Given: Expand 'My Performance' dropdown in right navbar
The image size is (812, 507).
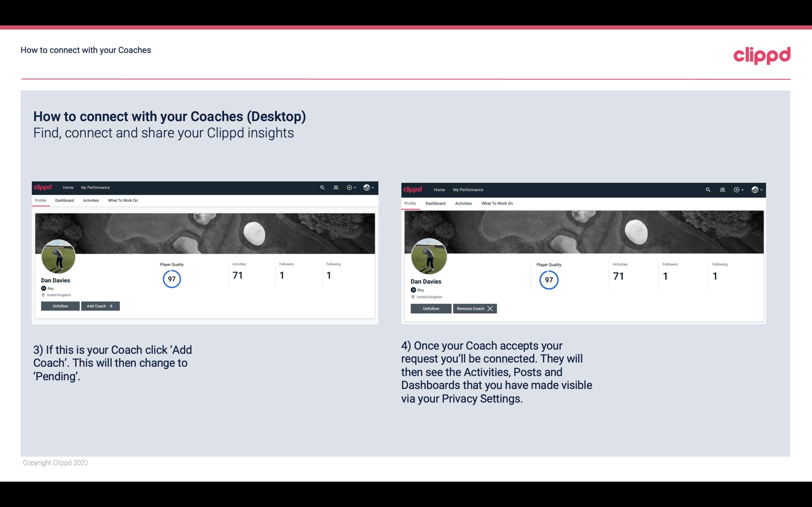Looking at the screenshot, I should click(468, 189).
